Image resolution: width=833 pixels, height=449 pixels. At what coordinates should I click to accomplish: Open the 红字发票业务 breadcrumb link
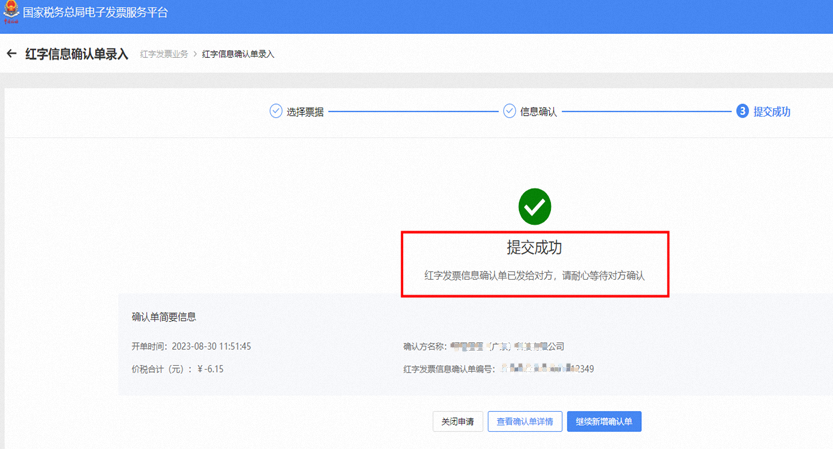tap(164, 54)
